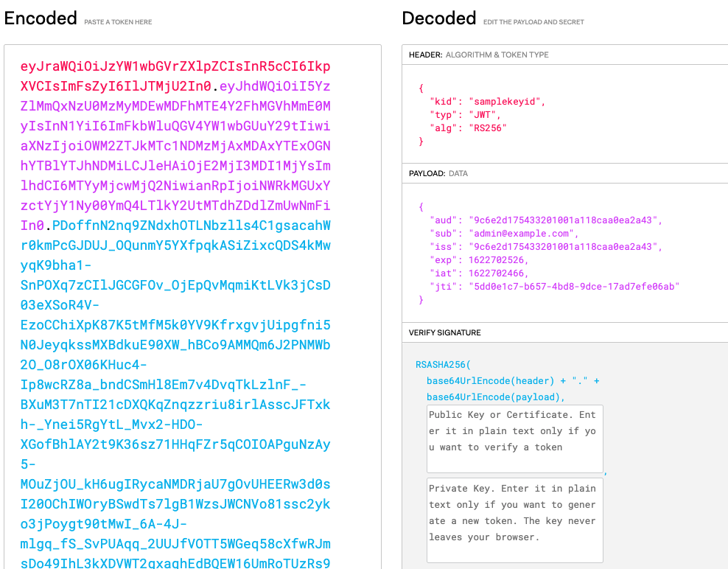728x569 pixels.
Task: Click the blue signature line starting r0kmPcGJDUJ
Action: 175,245
